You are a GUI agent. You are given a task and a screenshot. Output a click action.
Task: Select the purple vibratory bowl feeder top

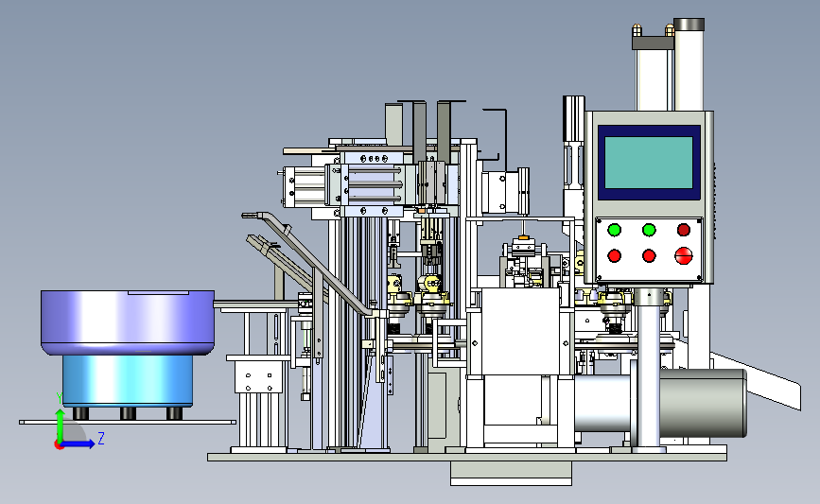[128, 322]
